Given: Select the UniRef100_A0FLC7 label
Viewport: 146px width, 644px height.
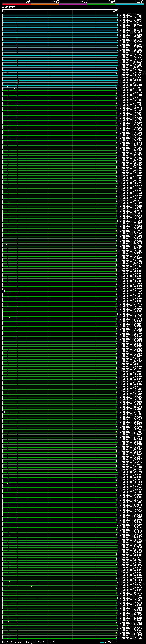Looking at the screenshot, I should 131,198.
